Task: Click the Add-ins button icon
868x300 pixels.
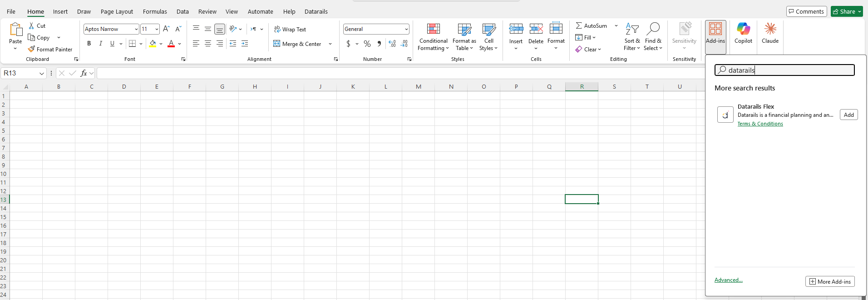Action: (715, 29)
